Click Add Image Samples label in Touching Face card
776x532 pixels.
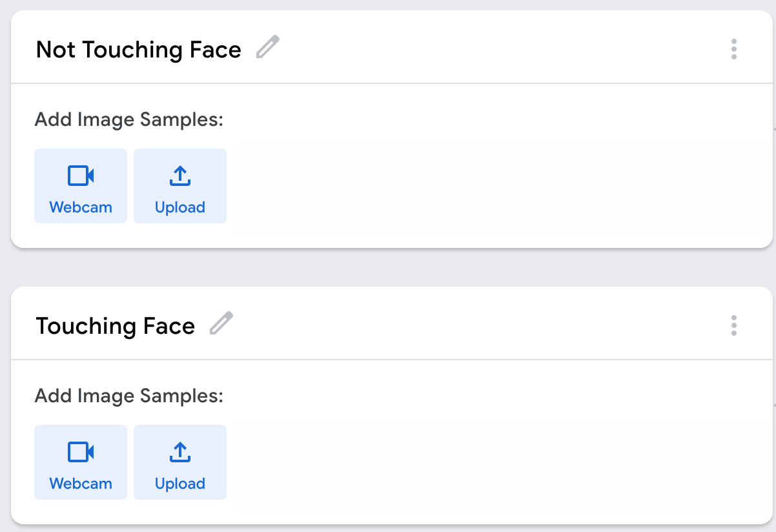(x=129, y=396)
